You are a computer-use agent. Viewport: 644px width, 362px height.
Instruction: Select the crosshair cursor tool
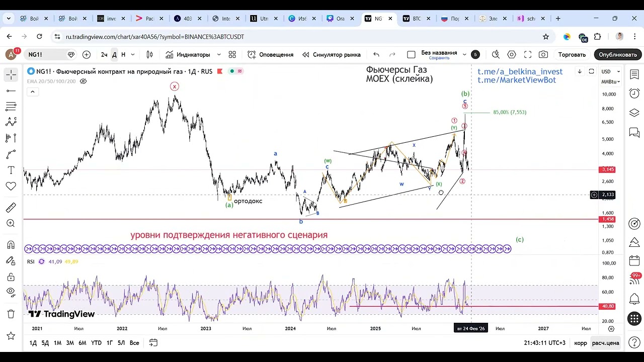pyautogui.click(x=11, y=75)
